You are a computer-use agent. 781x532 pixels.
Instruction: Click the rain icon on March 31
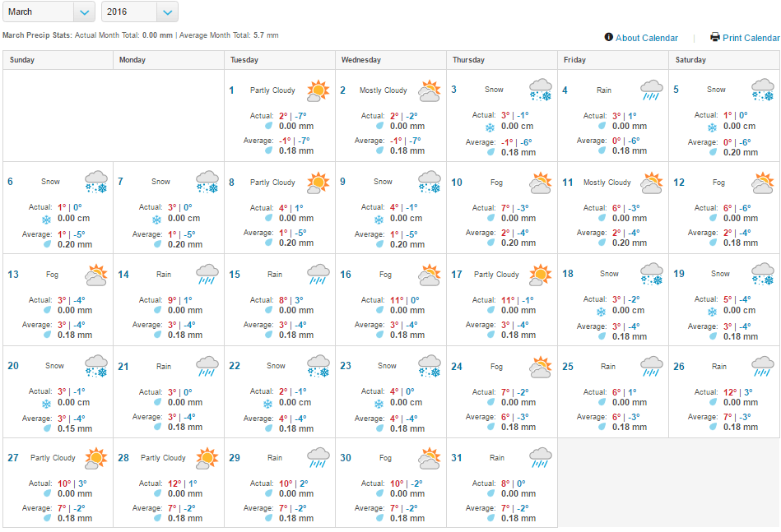(540, 458)
